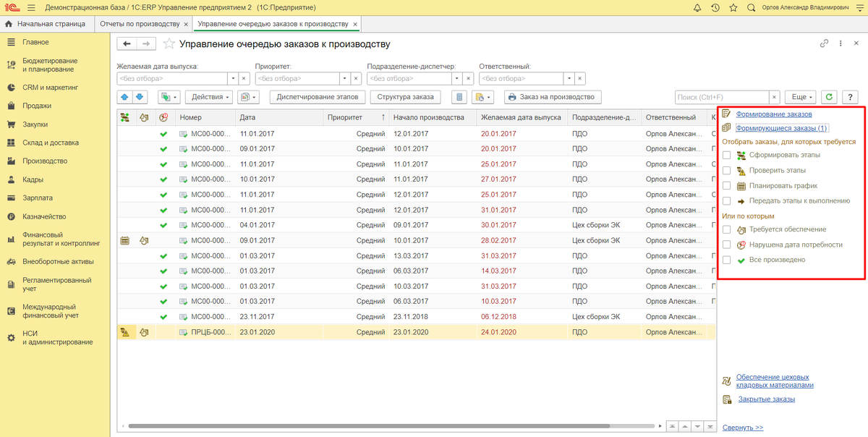Enable Планировать график filter
Viewport: 868px width, 437px height.
(727, 185)
